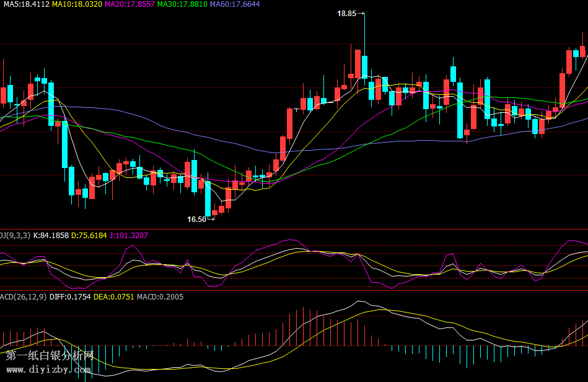This screenshot has width=588, height=382.
Task: Click the MA5:18.4112 indicator label
Action: coord(25,4)
